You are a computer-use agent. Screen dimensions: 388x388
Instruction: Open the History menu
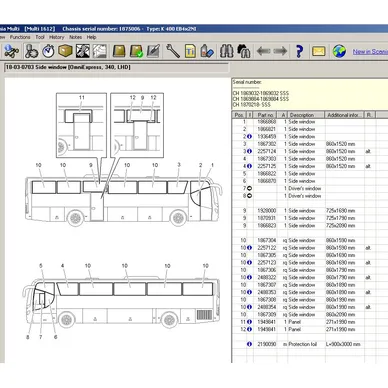click(x=57, y=37)
